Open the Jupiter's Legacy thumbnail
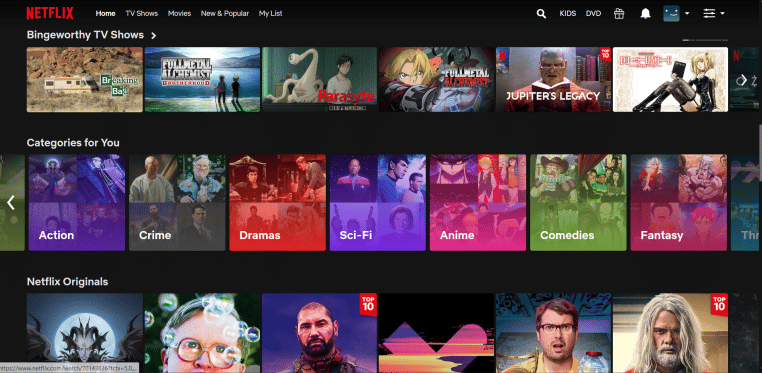 click(554, 79)
